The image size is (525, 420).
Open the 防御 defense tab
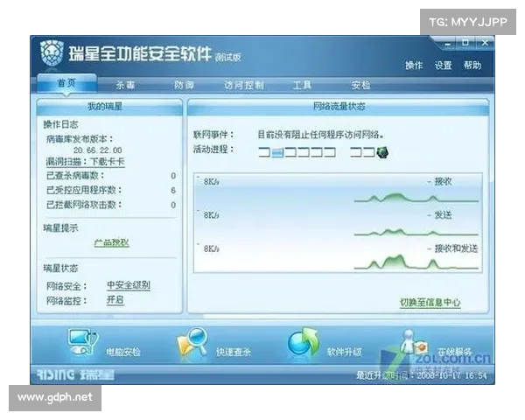tap(184, 85)
